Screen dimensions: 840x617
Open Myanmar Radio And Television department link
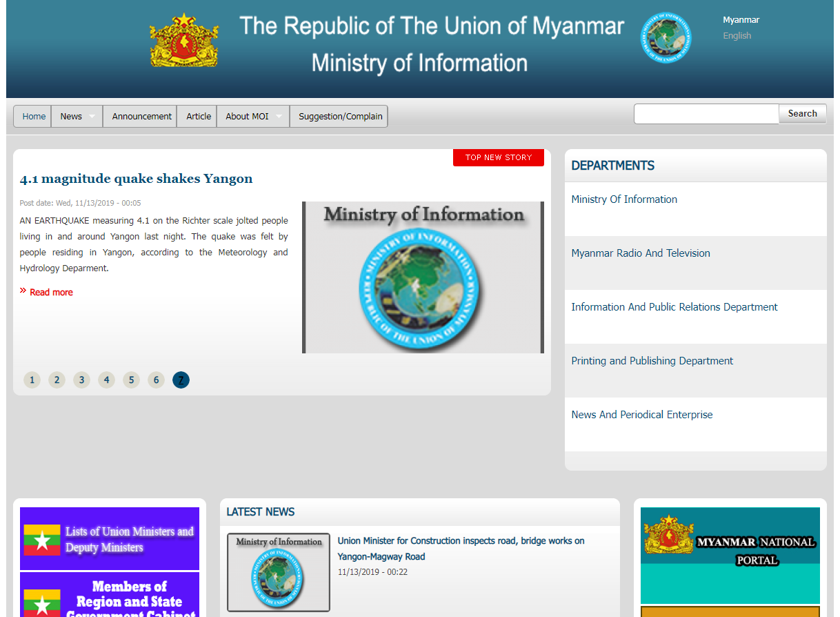[x=641, y=253]
